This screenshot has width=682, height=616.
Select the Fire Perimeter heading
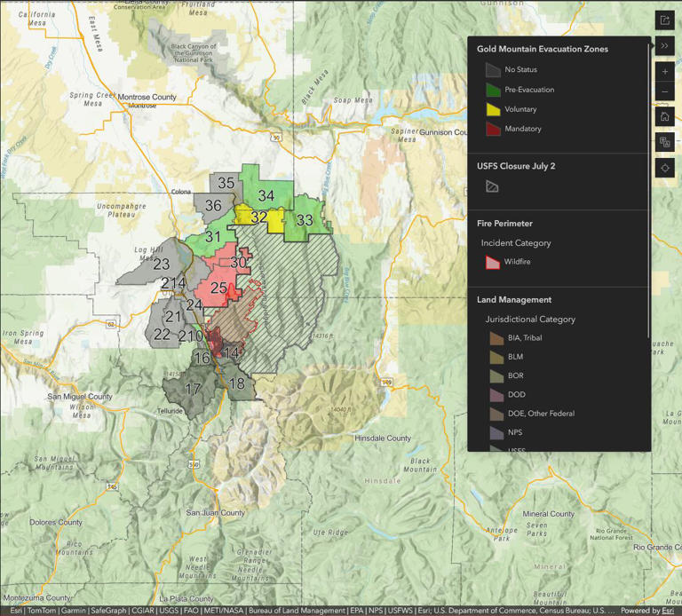pos(504,224)
